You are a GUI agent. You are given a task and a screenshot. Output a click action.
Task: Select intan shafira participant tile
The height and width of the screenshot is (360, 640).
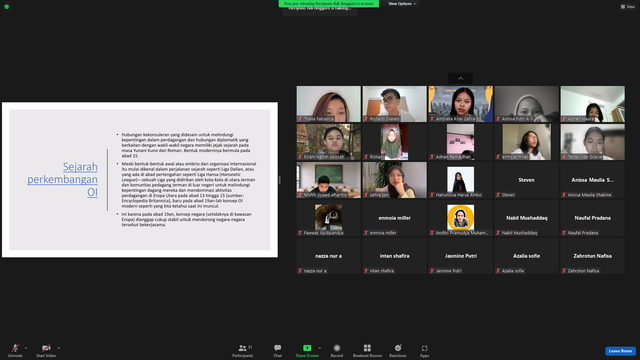click(x=394, y=256)
